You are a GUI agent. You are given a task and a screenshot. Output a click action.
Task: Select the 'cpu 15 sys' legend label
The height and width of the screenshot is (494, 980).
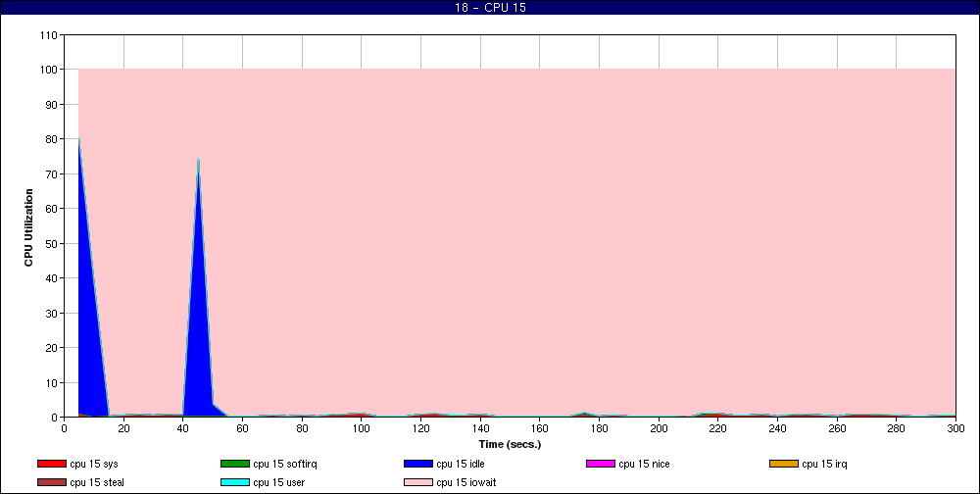pyautogui.click(x=94, y=464)
